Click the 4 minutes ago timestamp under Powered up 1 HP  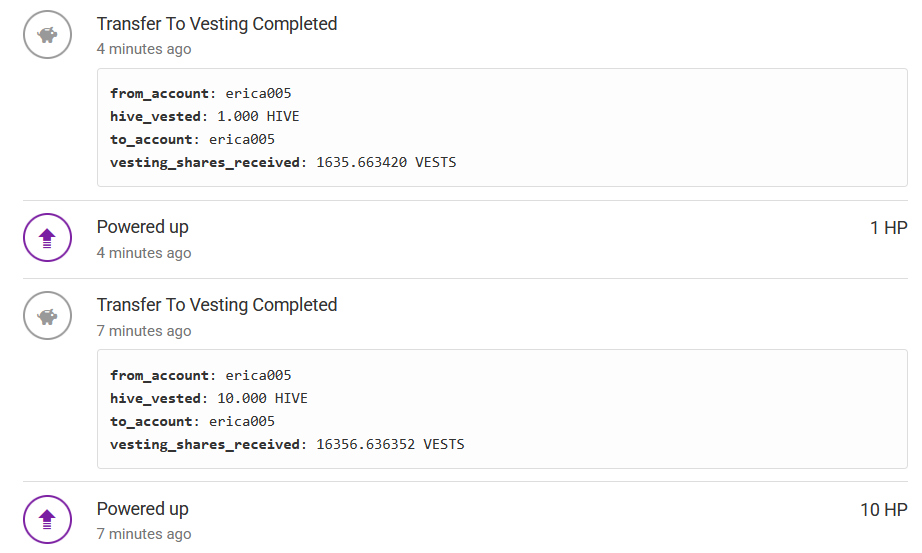point(144,253)
